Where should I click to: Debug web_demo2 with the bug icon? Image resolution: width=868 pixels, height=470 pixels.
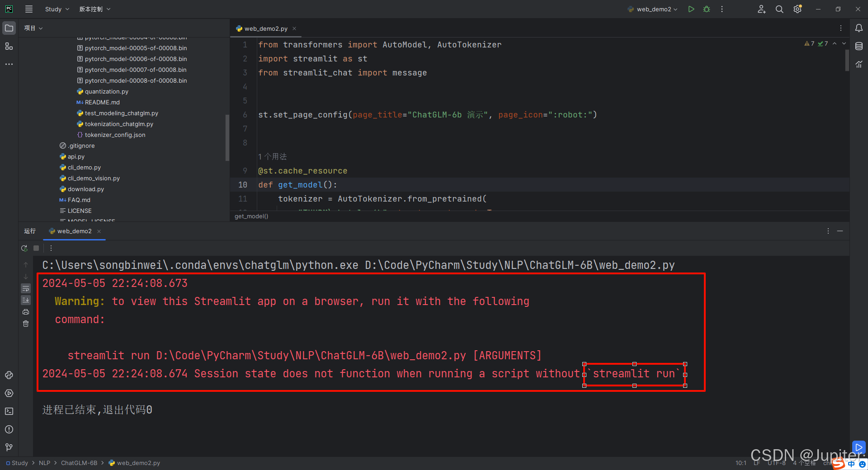[x=707, y=9]
